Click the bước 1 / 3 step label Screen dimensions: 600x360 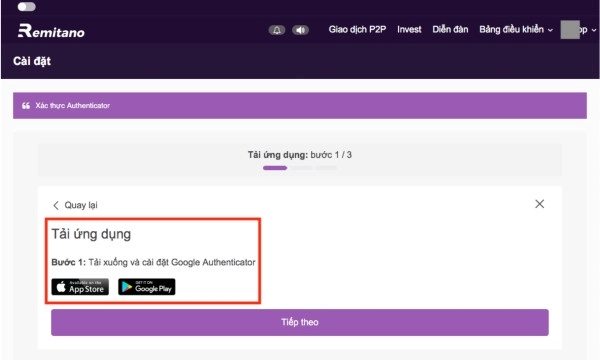331,155
